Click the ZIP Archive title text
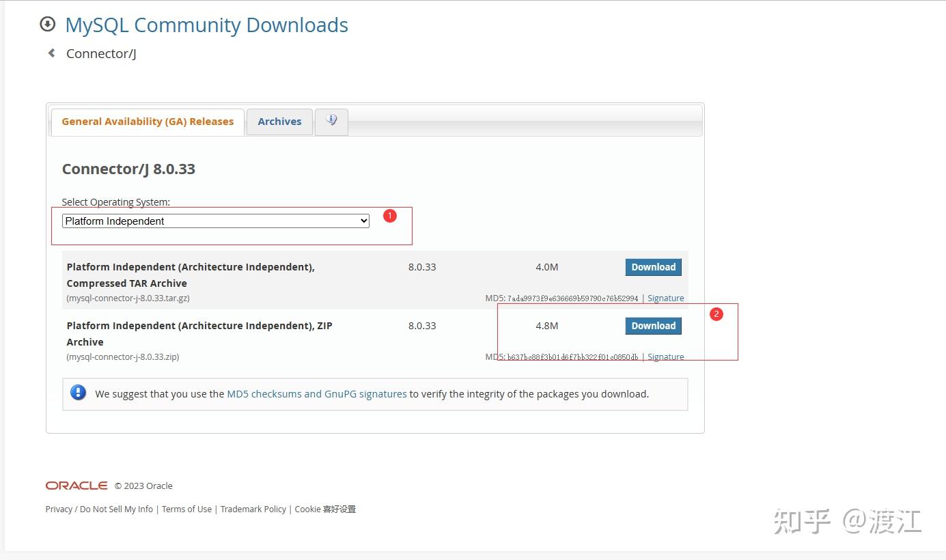 tap(199, 334)
